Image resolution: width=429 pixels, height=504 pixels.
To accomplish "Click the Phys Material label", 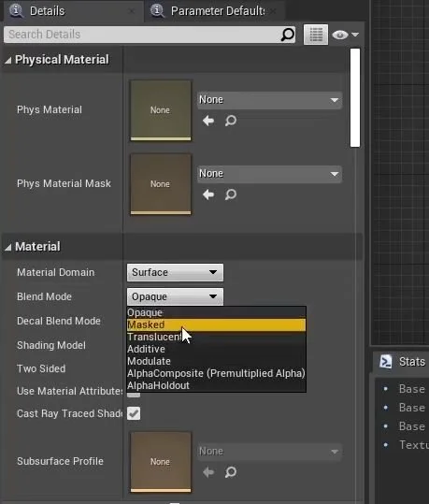I will (50, 110).
